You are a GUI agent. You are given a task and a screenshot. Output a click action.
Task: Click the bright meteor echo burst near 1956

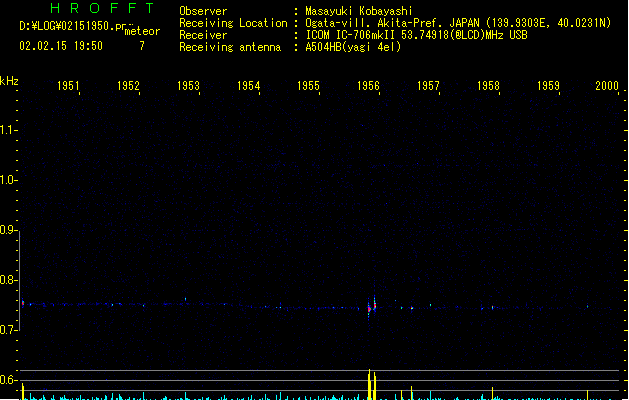pos(372,308)
